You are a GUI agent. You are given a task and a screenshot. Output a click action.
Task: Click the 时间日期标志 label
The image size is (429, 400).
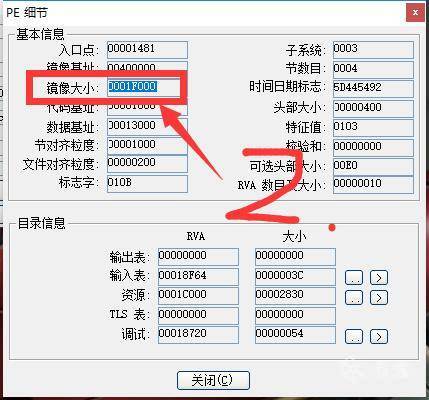(x=287, y=87)
